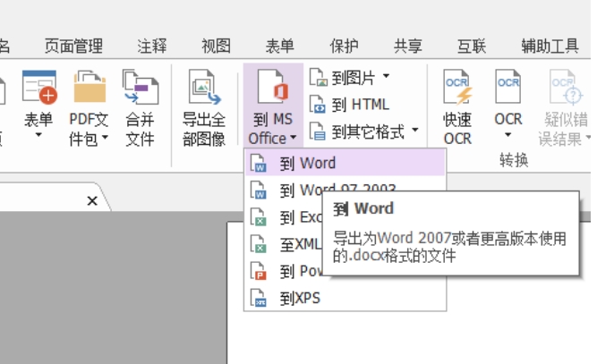Click the 转换 group label
Viewport: 597px width, 364px height.
pos(514,160)
